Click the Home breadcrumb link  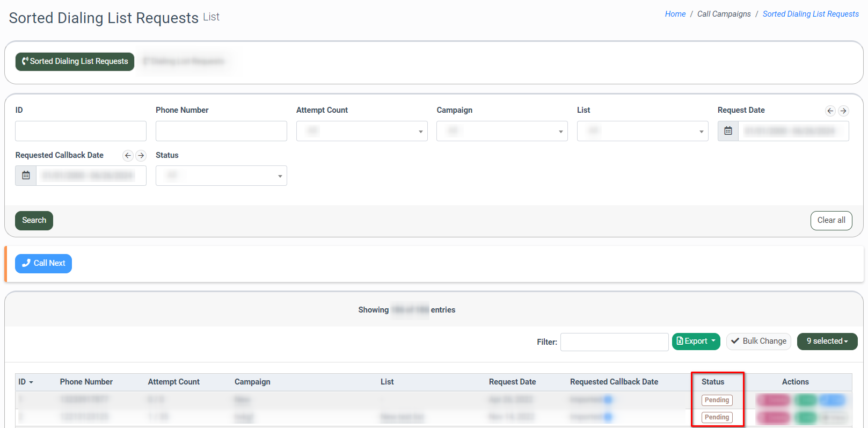tap(675, 14)
